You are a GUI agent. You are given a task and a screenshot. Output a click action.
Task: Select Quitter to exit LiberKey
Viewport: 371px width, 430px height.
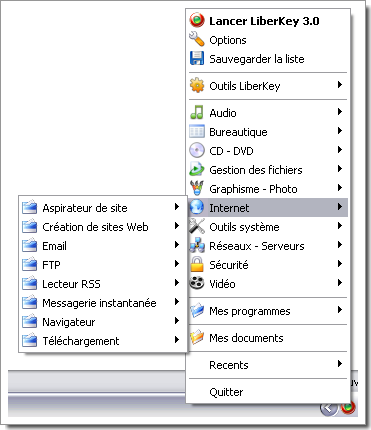(x=226, y=392)
